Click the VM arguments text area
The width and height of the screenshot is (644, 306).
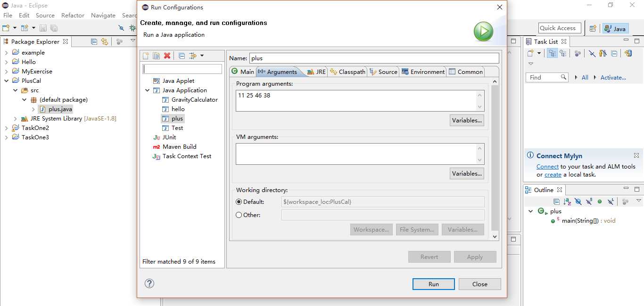(360, 154)
